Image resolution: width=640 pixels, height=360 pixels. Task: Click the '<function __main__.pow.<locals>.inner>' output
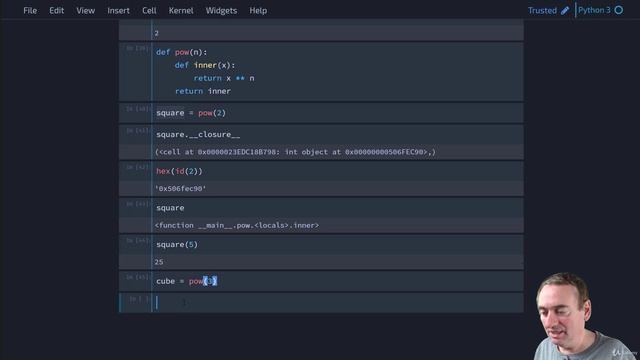pyautogui.click(x=237, y=225)
